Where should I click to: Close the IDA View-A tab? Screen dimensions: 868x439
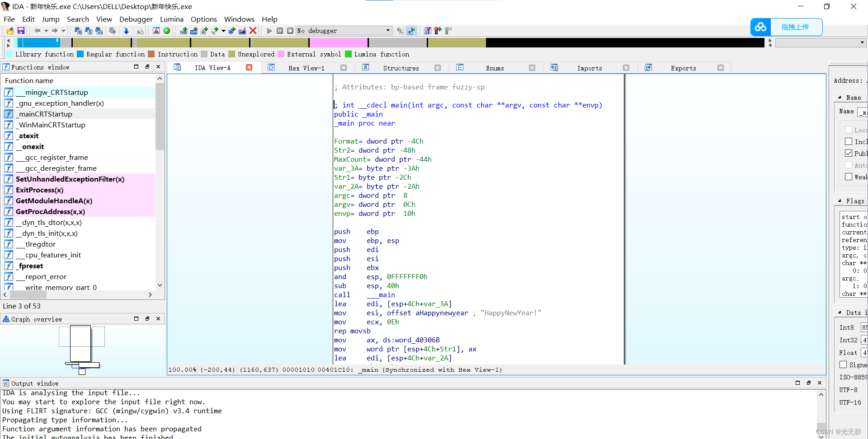coord(249,67)
